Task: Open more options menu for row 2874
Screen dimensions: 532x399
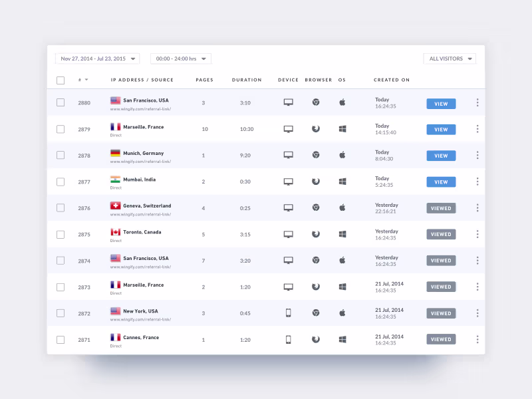Action: pyautogui.click(x=477, y=260)
